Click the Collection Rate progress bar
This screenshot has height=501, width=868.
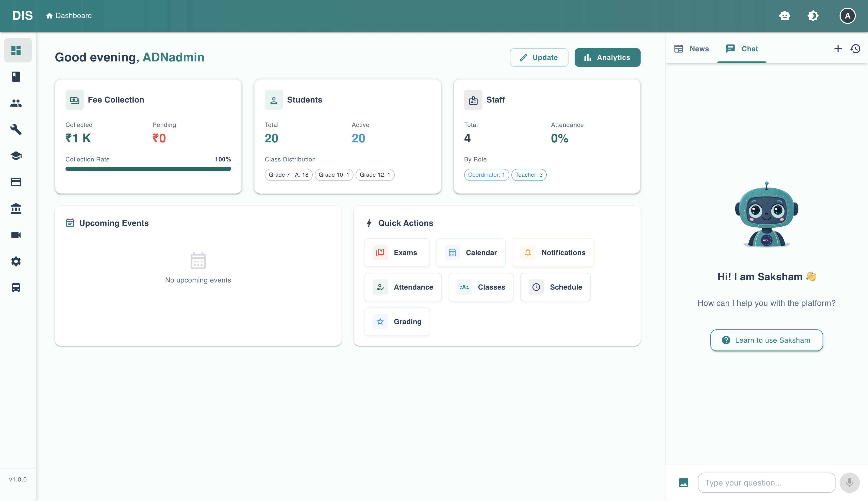coord(148,169)
